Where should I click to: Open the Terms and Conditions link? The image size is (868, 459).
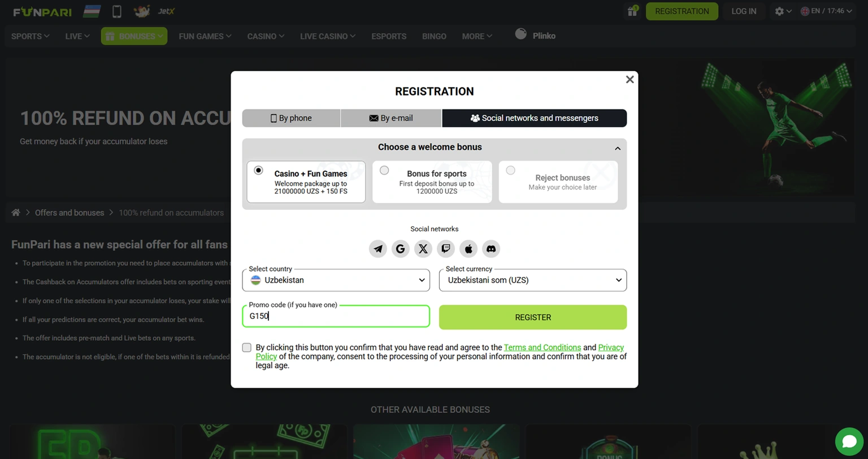pos(542,347)
